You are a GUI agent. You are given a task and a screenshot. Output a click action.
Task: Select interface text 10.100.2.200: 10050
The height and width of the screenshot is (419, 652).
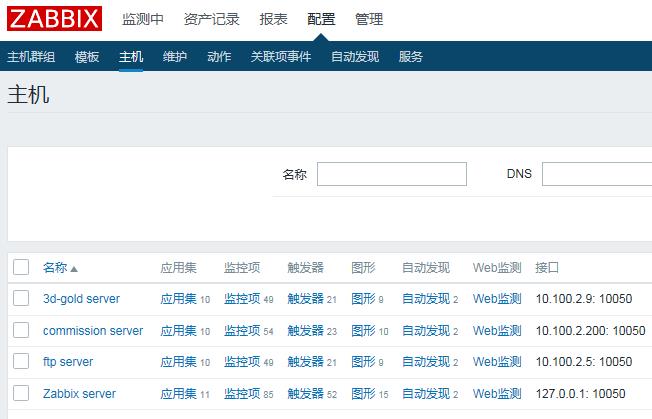[x=590, y=331]
